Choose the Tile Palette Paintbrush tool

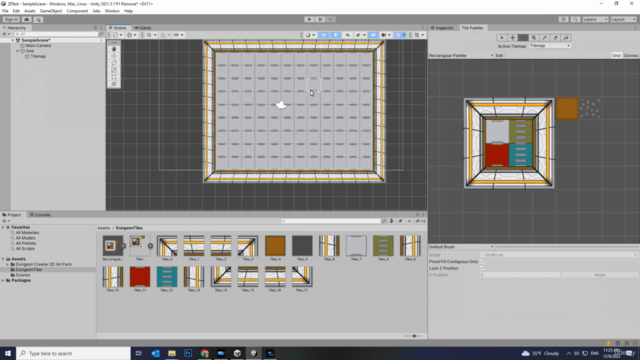click(523, 38)
